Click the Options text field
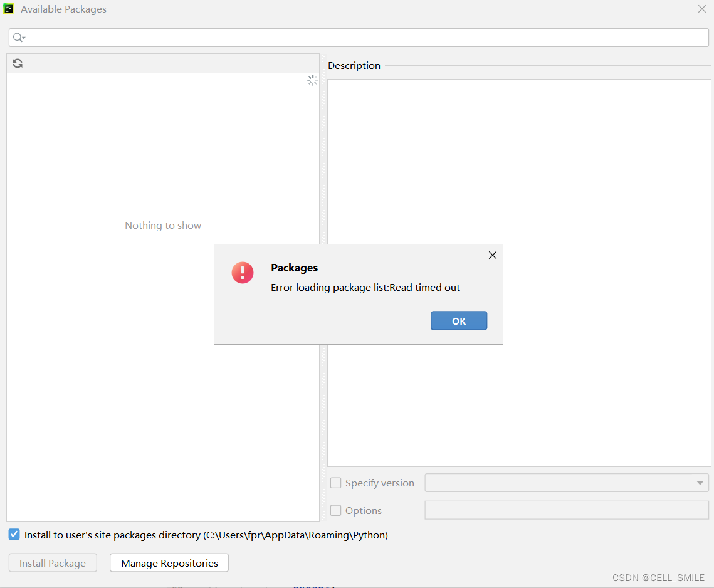714x588 pixels. 567,510
